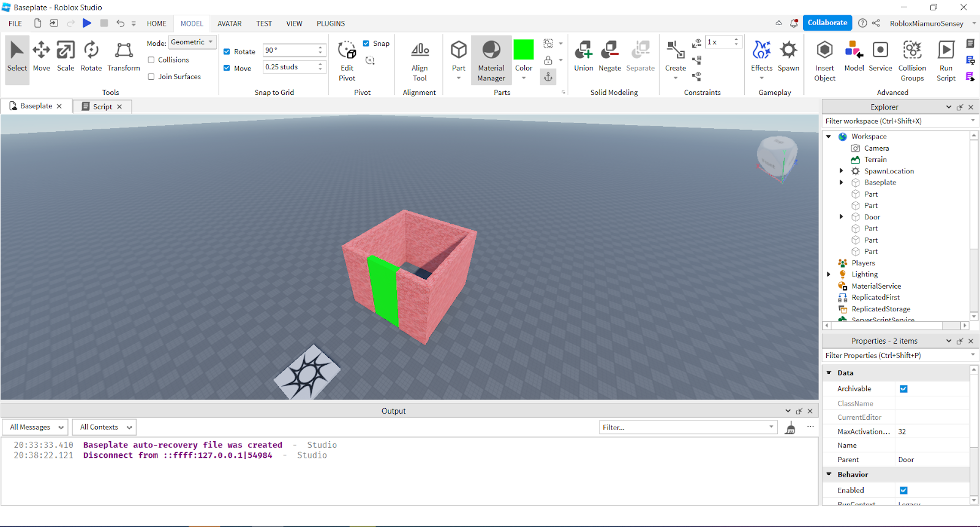
Task: Open the new file icon
Action: (x=37, y=23)
